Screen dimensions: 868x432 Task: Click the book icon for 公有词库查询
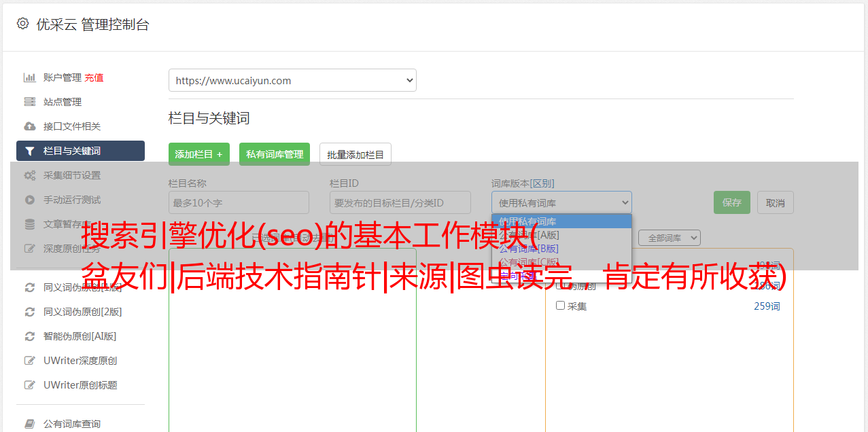[29, 424]
